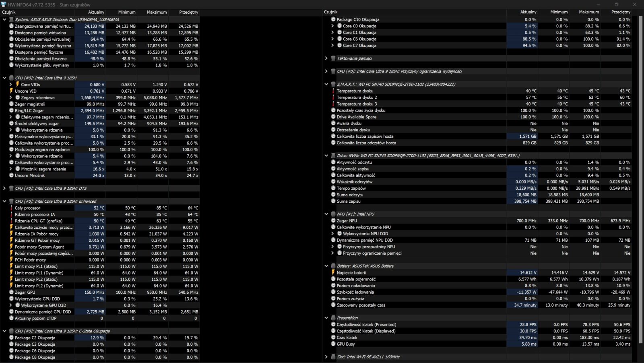Image resolution: width=644 pixels, height=363 pixels.
Task: Expand the CPU [#0] DTS sensor group
Action: tap(4, 189)
